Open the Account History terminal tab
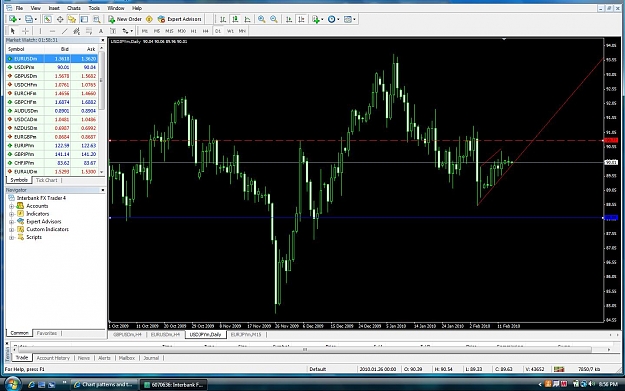625x391 pixels. tap(53, 358)
